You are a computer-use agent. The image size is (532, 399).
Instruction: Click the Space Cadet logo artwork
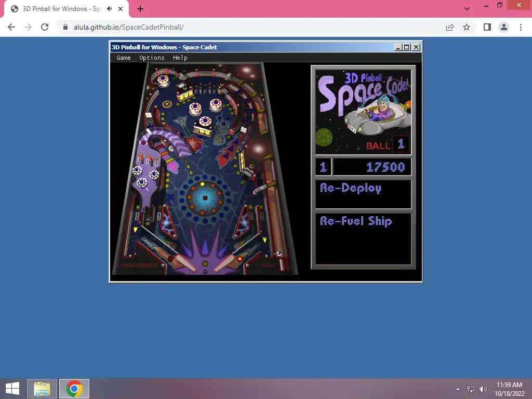pos(363,112)
